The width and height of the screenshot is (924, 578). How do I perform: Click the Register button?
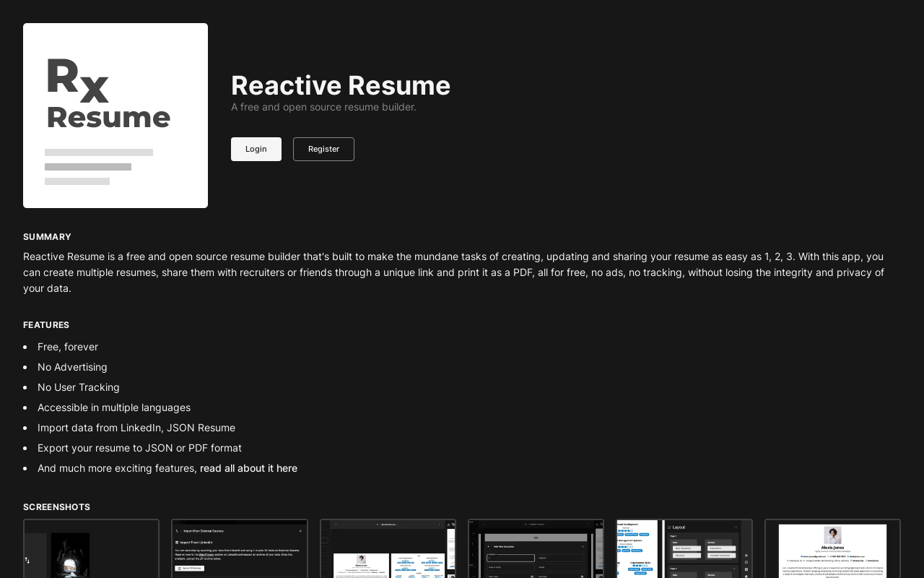pyautogui.click(x=323, y=149)
